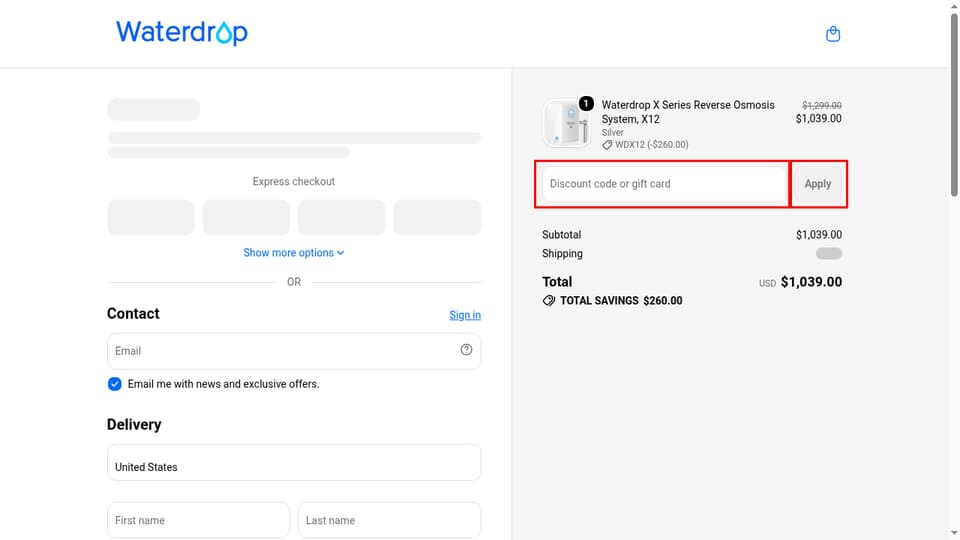Click the Last name field
This screenshot has width=960, height=540.
pyautogui.click(x=389, y=520)
